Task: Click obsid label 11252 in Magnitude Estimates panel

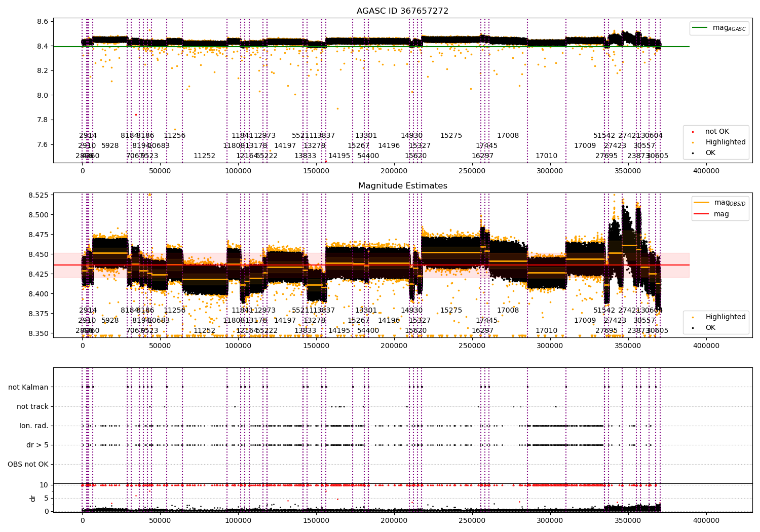Action: click(x=205, y=331)
